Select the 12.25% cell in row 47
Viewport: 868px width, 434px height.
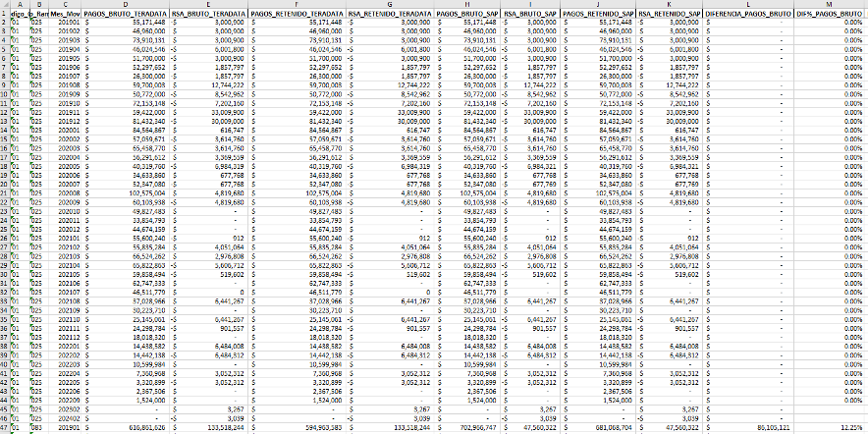coord(831,427)
